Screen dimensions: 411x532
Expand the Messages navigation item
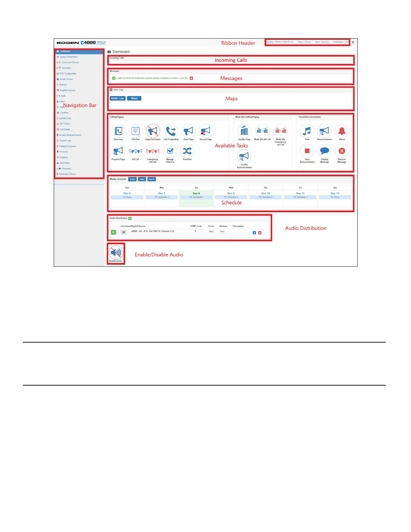[x=57, y=169]
